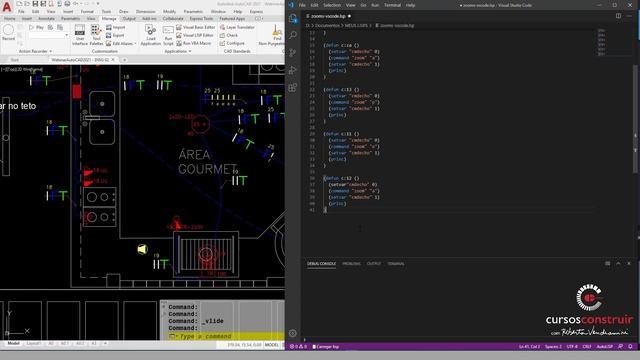
Task: Expand the Applications panel title
Action: pos(178,51)
